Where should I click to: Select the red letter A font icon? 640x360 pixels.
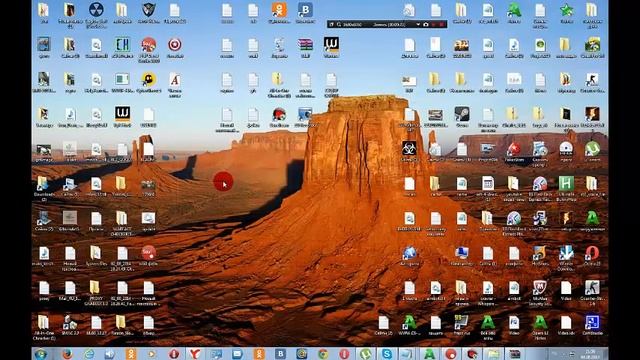point(174,79)
